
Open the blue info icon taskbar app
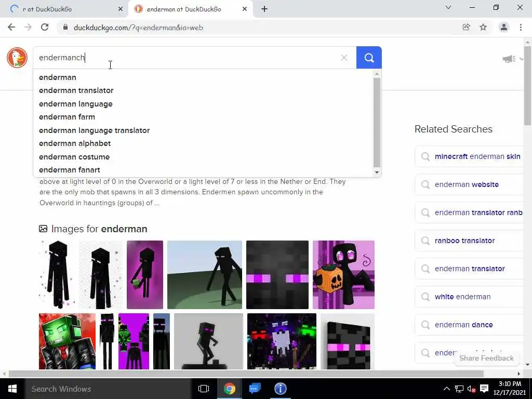click(280, 389)
